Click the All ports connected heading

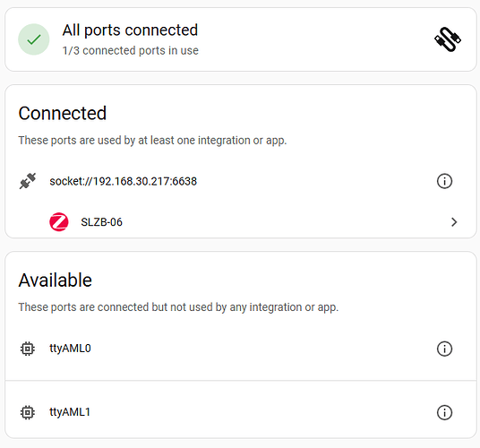(130, 30)
